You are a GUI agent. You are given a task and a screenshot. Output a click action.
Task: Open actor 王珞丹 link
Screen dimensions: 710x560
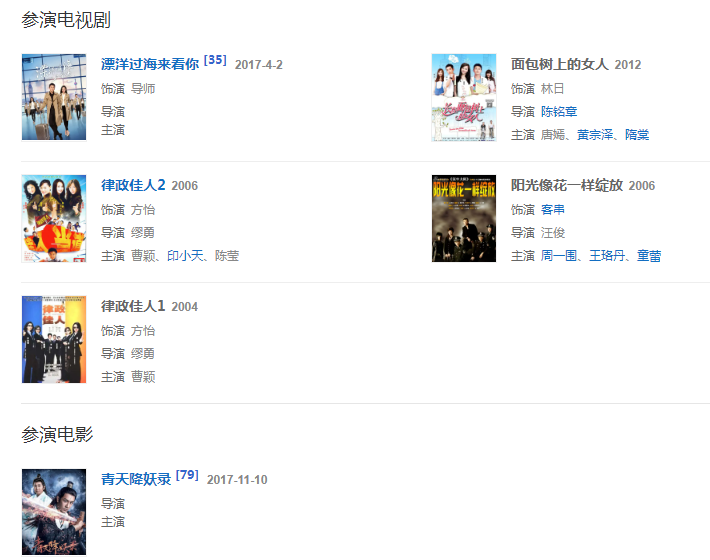pyautogui.click(x=607, y=256)
